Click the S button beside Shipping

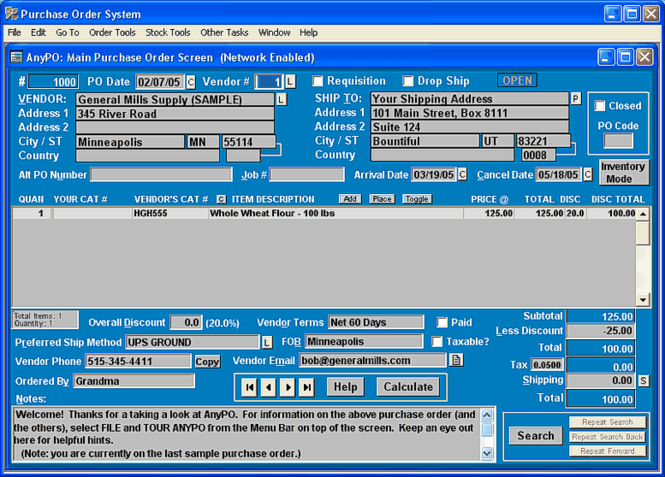(x=643, y=381)
